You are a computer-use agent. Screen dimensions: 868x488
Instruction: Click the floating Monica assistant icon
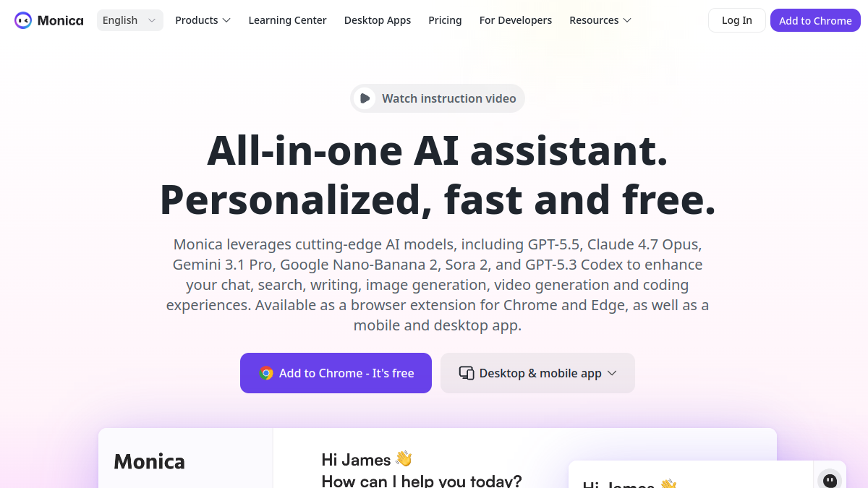tap(830, 479)
